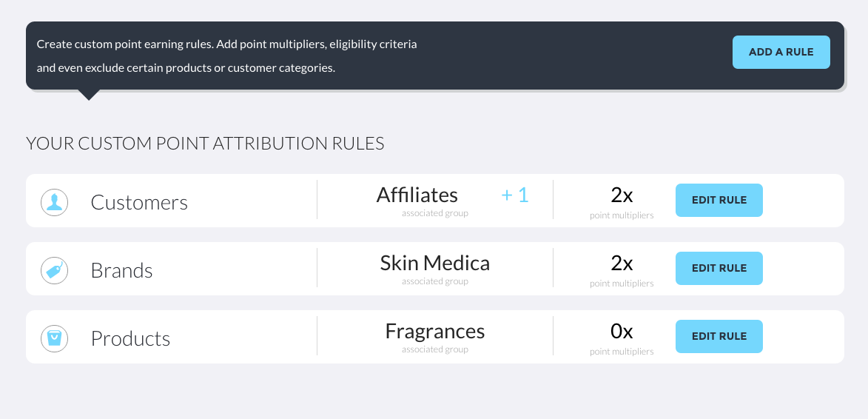Click the Products rule label
The image size is (868, 419).
pyautogui.click(x=131, y=338)
